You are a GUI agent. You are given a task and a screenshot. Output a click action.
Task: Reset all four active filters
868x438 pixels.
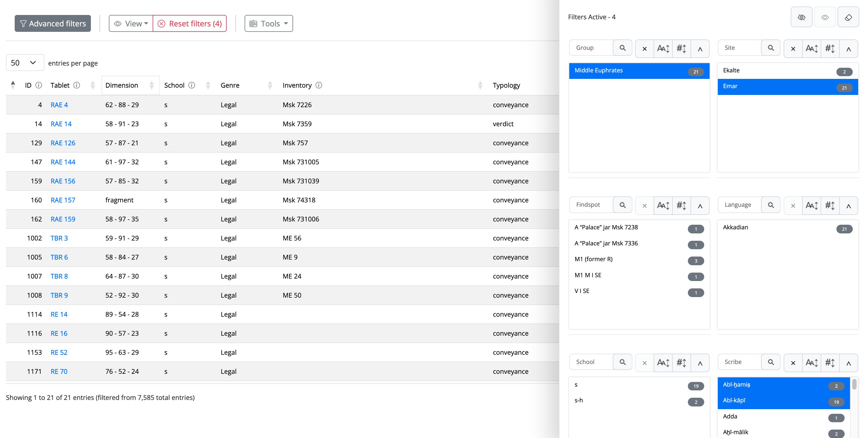[190, 24]
